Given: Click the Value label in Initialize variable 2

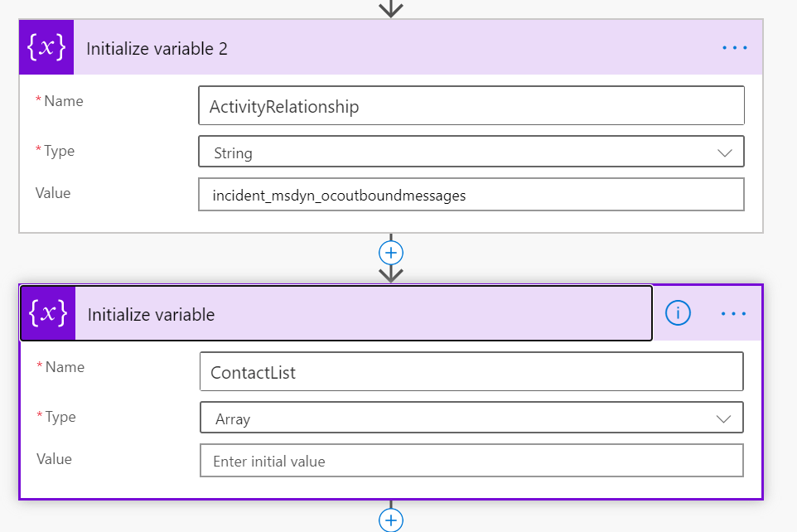Looking at the screenshot, I should tap(53, 193).
